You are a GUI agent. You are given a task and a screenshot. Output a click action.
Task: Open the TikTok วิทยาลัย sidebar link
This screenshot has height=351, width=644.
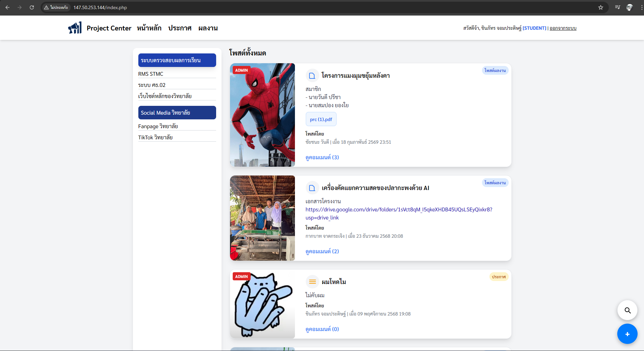click(155, 137)
